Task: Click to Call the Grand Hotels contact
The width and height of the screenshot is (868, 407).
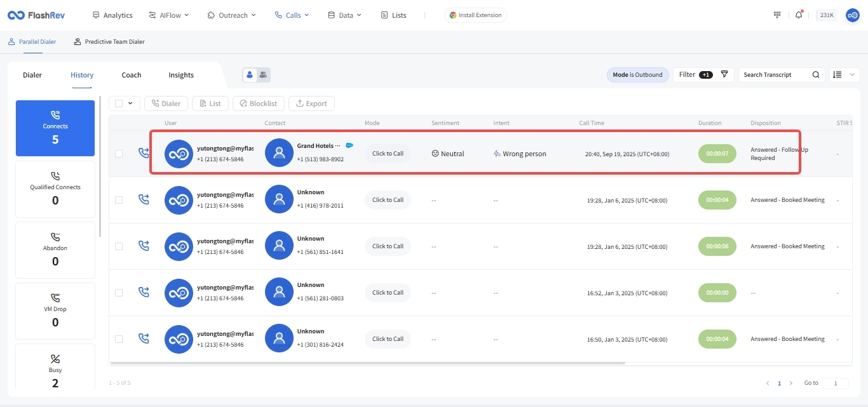Action: tap(388, 154)
